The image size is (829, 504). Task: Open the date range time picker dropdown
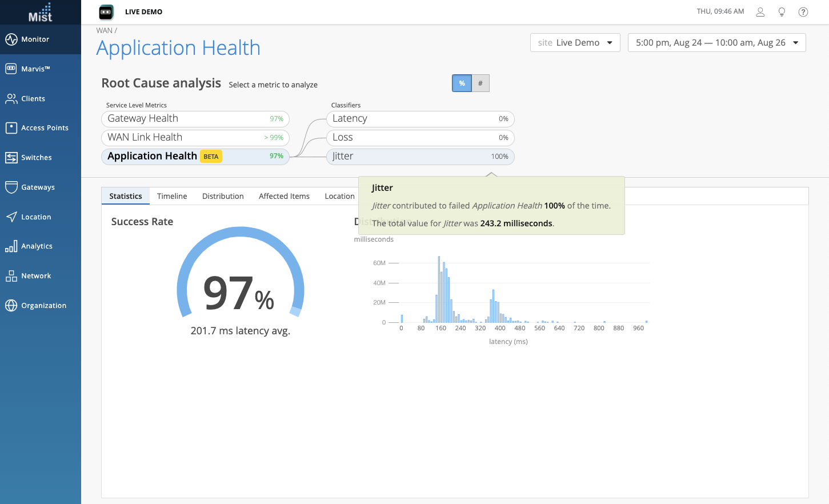click(716, 43)
